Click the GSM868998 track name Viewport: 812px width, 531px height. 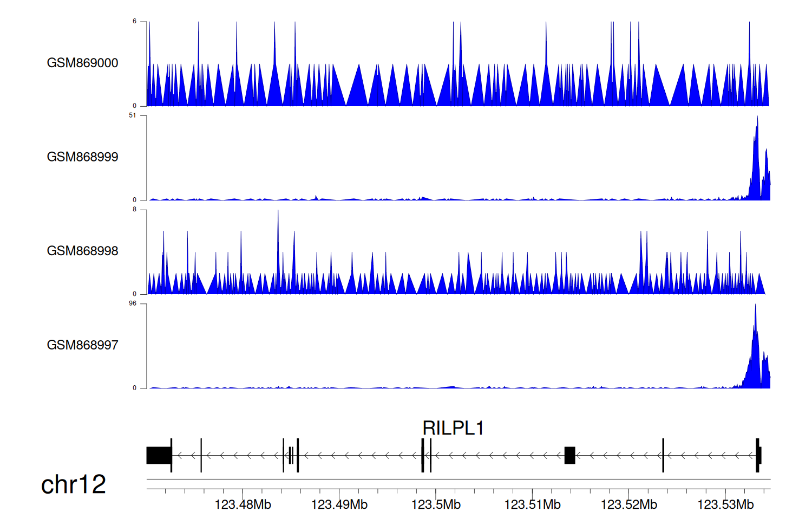(82, 251)
